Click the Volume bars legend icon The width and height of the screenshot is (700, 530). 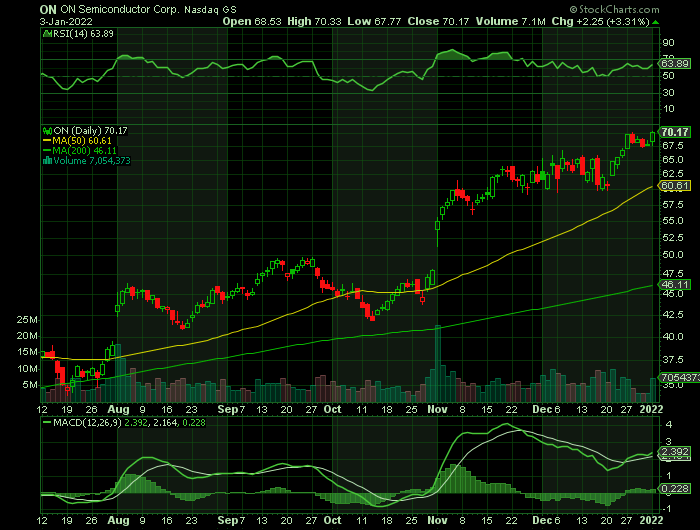click(44, 161)
